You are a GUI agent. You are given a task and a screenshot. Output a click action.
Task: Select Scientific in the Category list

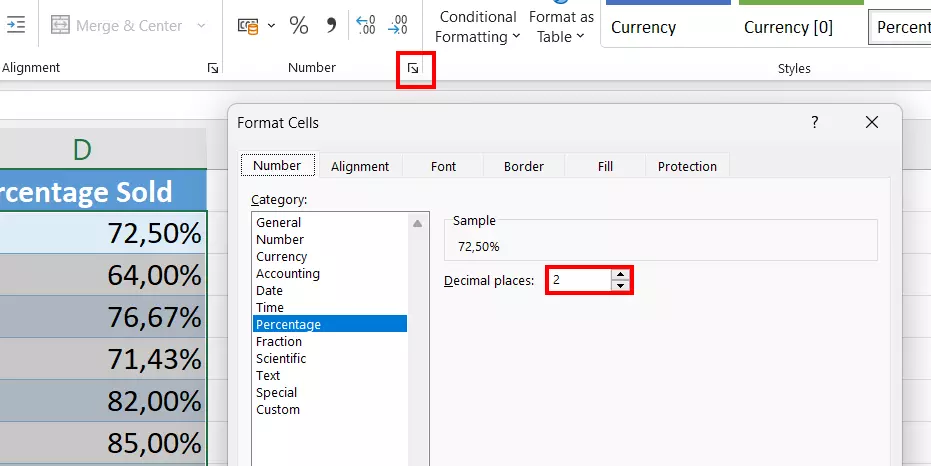coord(281,358)
